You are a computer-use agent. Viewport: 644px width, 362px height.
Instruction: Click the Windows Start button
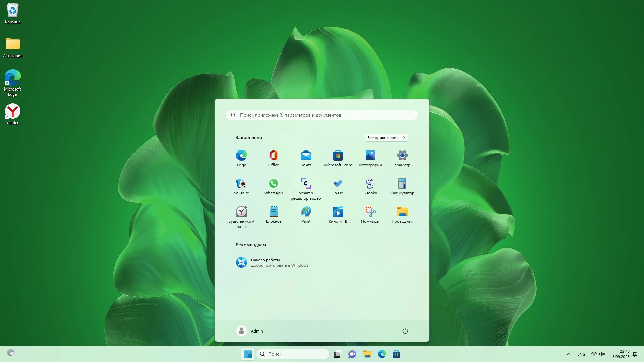pyautogui.click(x=248, y=354)
